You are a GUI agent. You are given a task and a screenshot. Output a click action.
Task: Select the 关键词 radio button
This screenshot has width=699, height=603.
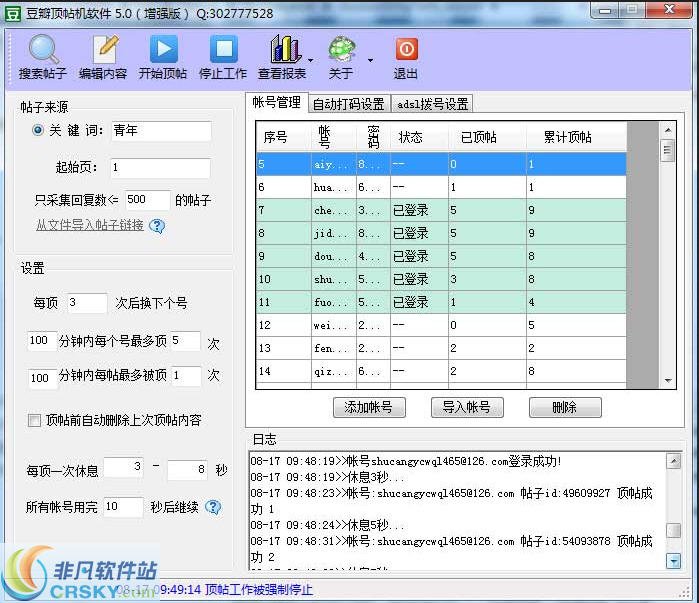[38, 130]
